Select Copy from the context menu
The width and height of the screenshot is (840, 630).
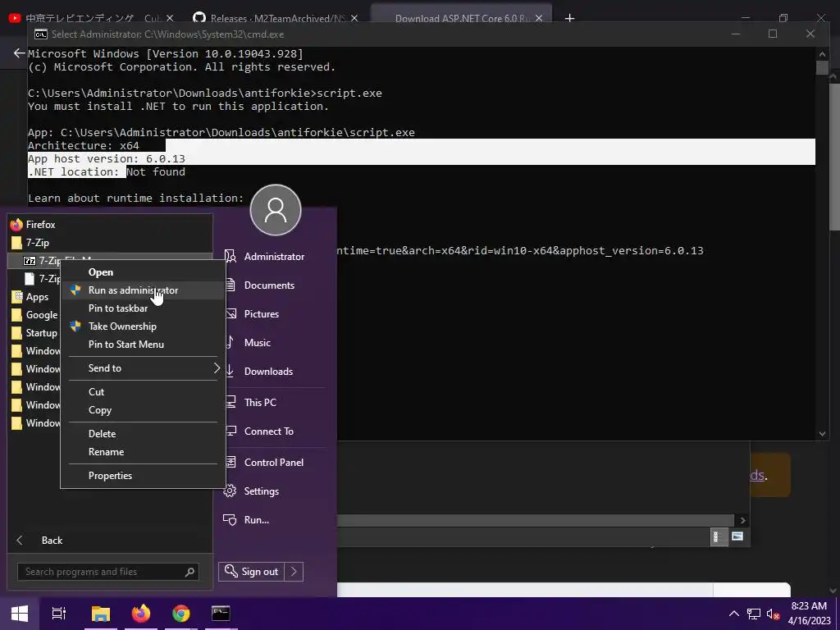click(x=143, y=410)
